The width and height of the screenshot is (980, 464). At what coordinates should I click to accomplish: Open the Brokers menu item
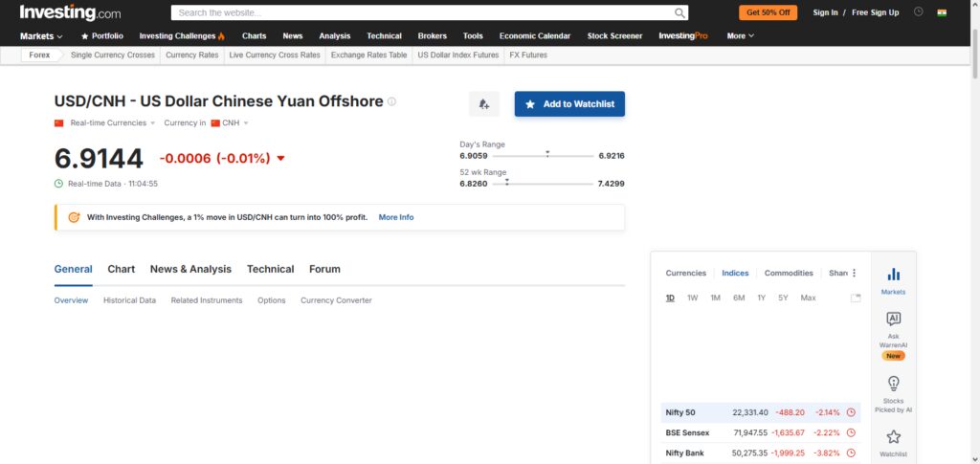(432, 36)
